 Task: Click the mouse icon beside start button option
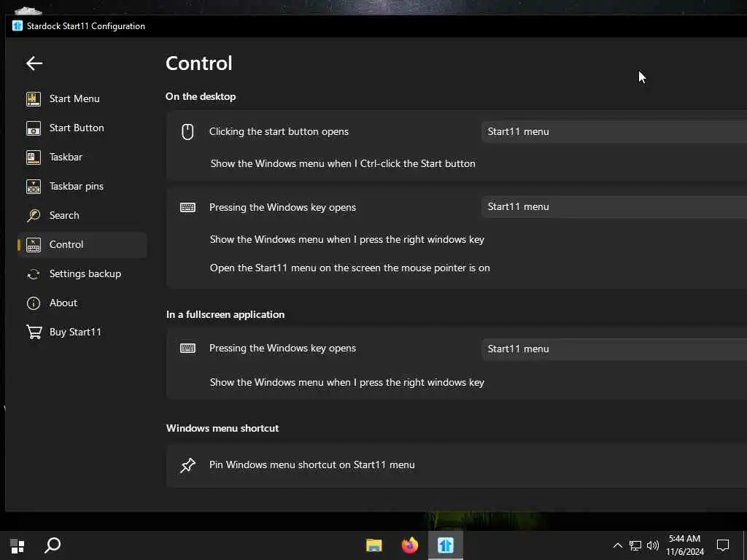click(187, 131)
